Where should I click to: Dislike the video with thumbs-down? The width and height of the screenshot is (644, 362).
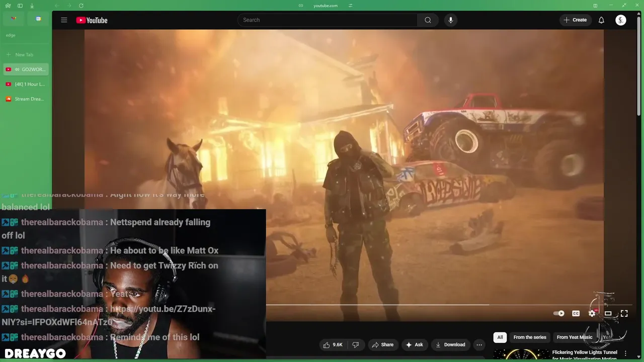[356, 344]
